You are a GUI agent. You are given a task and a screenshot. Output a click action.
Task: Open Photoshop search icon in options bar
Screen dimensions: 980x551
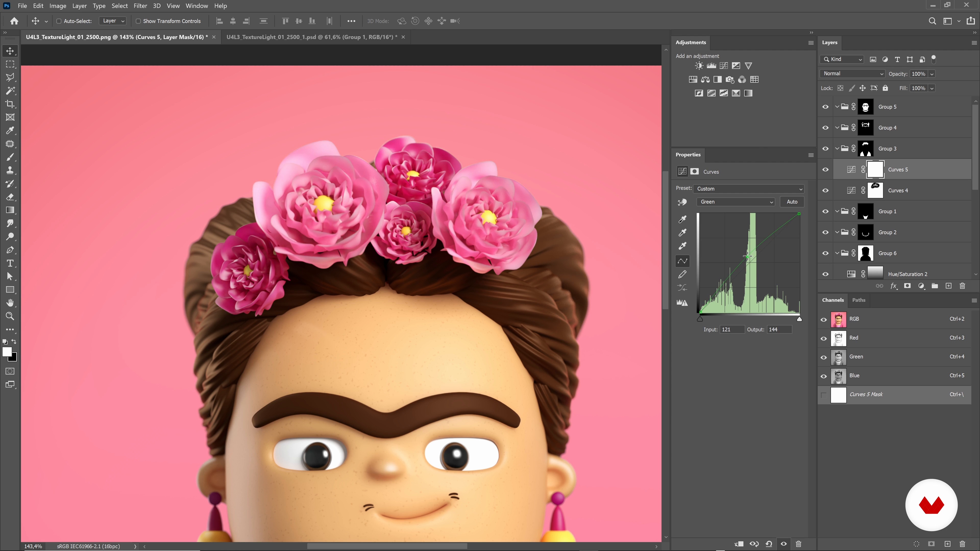[x=932, y=21]
